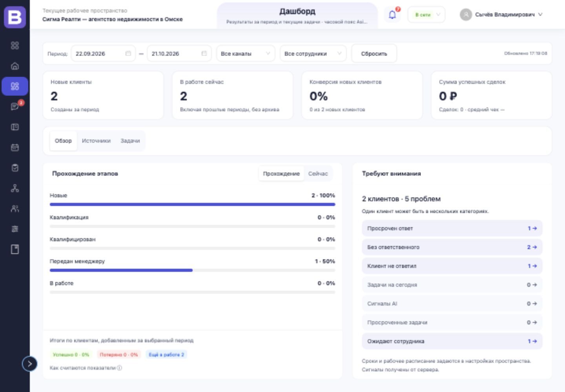Open the «Все сотрудники» dropdown
Viewport: 565px width, 392px height.
[313, 54]
